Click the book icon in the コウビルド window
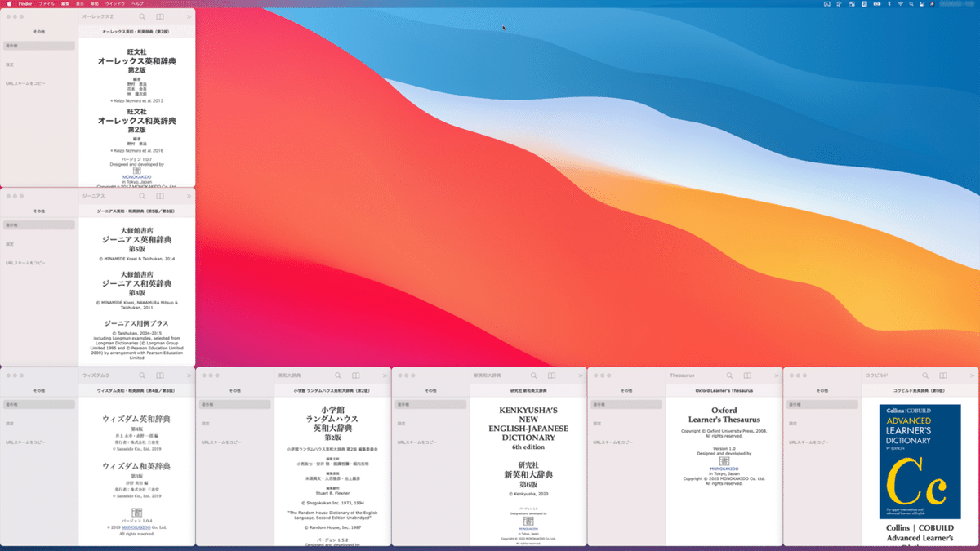Image resolution: width=980 pixels, height=551 pixels. click(x=944, y=375)
